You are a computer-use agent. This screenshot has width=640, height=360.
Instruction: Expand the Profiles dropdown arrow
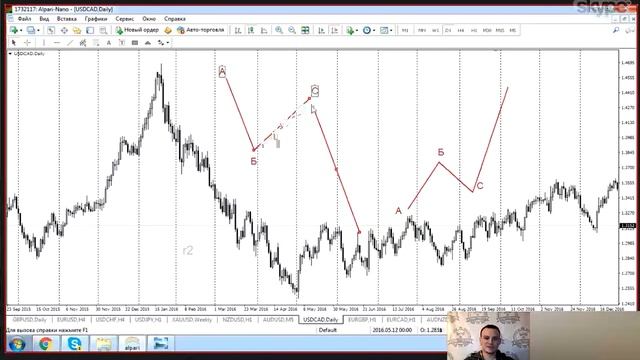click(38, 31)
